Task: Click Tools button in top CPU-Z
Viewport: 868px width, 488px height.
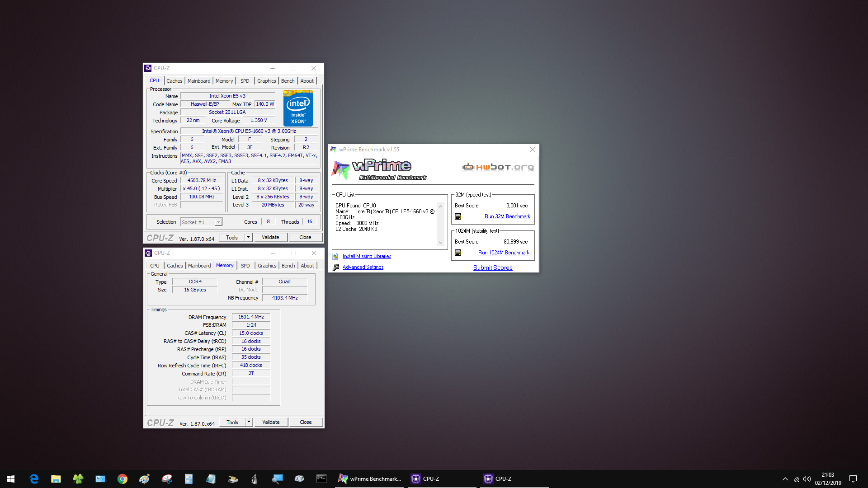Action: pyautogui.click(x=232, y=238)
